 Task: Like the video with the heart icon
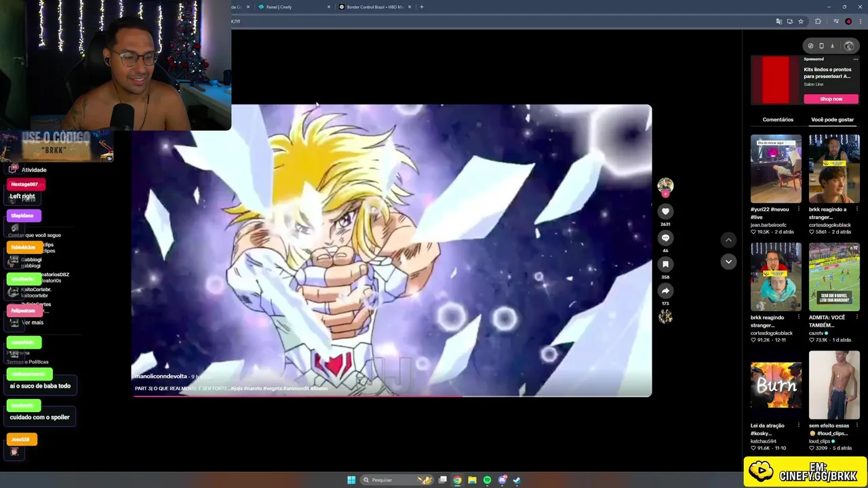[665, 211]
